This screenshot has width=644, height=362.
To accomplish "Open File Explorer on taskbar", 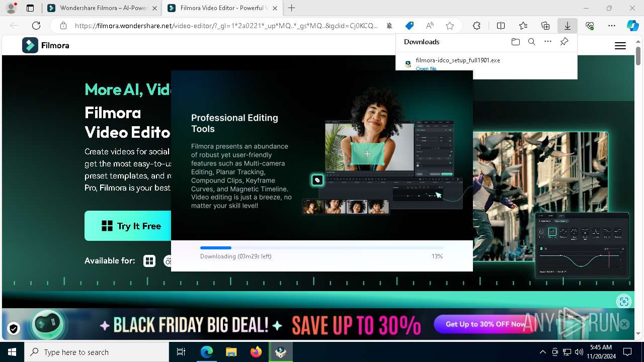I will click(x=231, y=352).
